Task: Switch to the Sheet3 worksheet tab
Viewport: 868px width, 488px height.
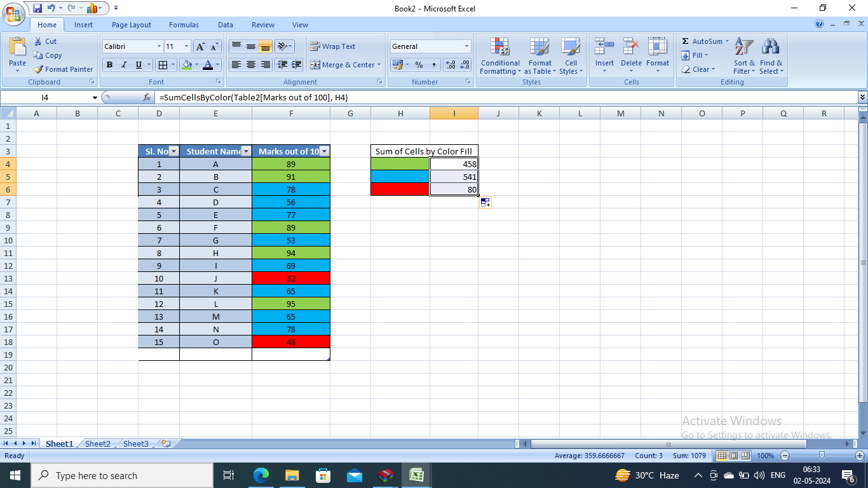Action: click(x=136, y=444)
